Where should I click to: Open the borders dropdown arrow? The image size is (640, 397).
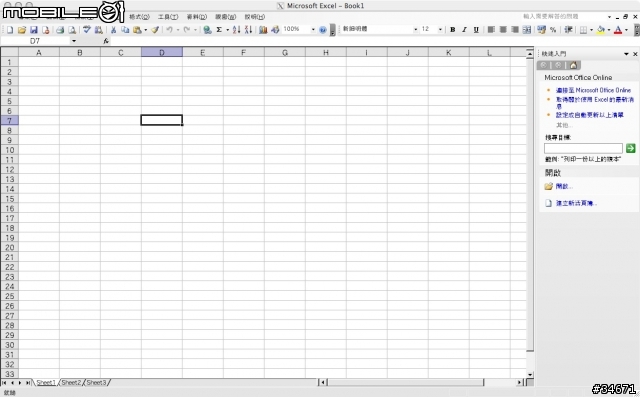tap(591, 30)
